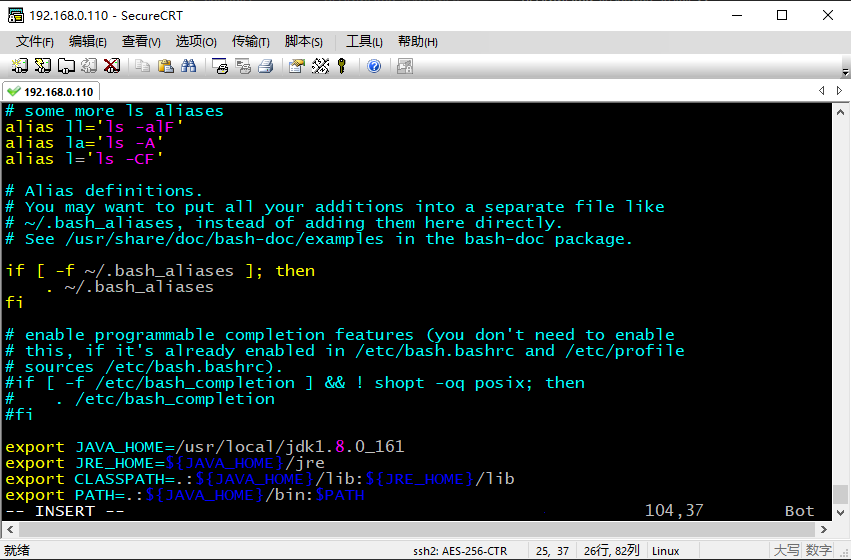Click 'ssh2: AES-256-CTR' in status bar
This screenshot has width=851, height=560.
(x=460, y=551)
